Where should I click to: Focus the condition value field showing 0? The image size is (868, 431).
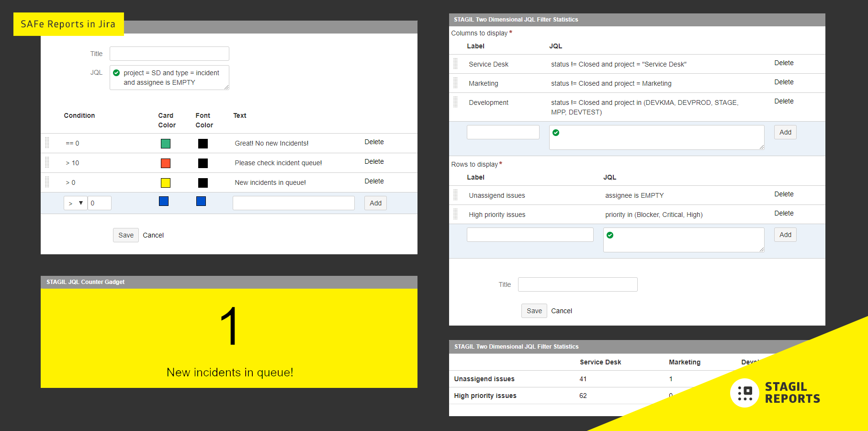(100, 203)
